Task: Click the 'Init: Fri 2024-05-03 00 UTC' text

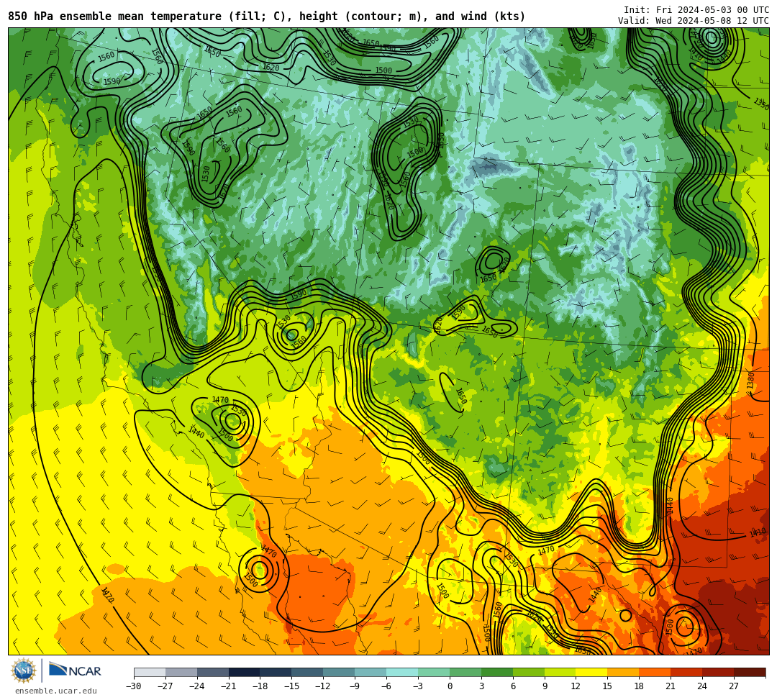Action: click(696, 10)
